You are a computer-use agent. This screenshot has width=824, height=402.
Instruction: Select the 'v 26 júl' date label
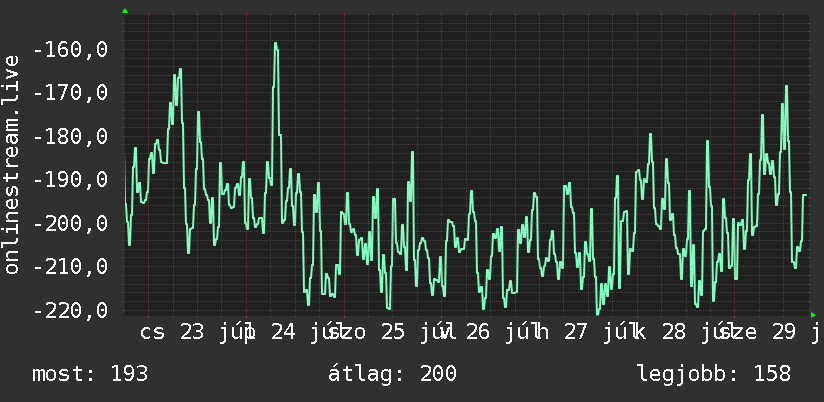(x=486, y=333)
